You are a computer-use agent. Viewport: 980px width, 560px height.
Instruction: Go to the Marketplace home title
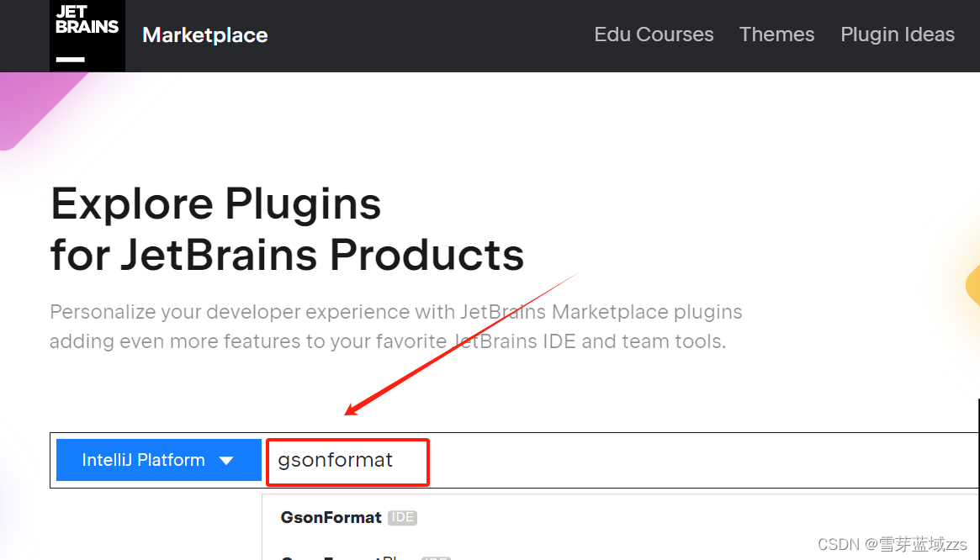pyautogui.click(x=205, y=35)
